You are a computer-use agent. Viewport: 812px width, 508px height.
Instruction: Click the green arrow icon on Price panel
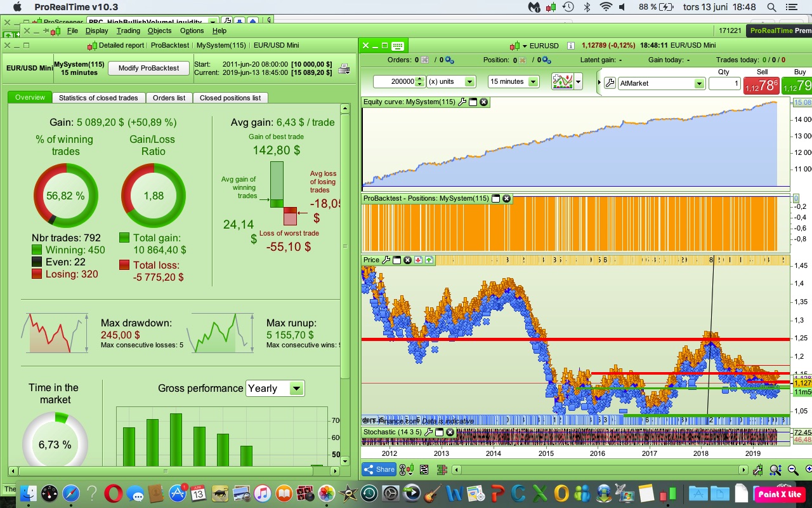429,260
